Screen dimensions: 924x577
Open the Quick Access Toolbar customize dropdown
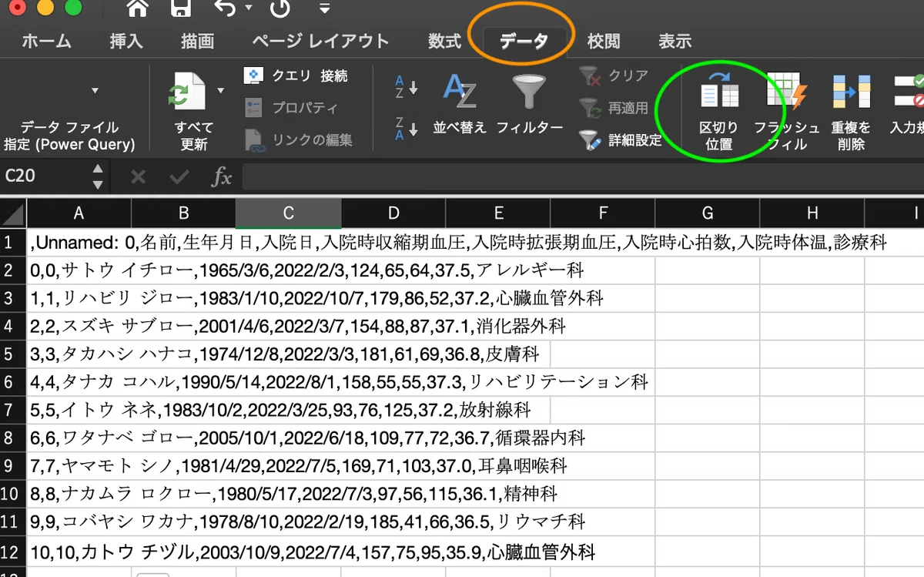[324, 8]
